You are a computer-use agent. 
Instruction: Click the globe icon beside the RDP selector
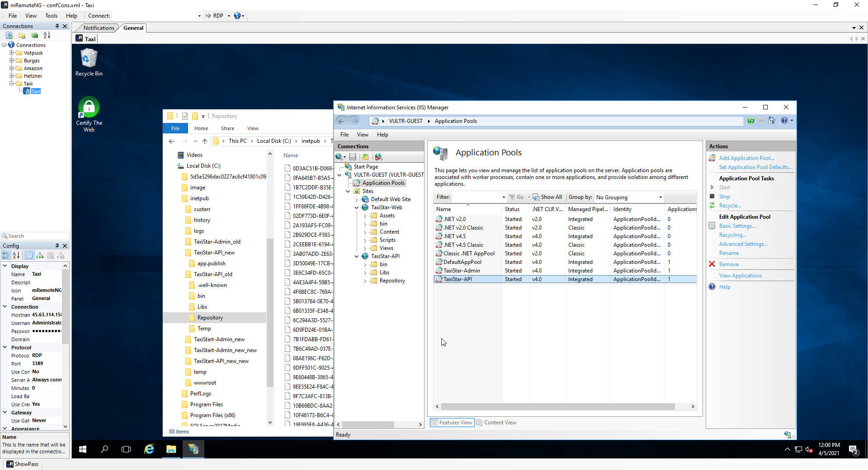(237, 16)
